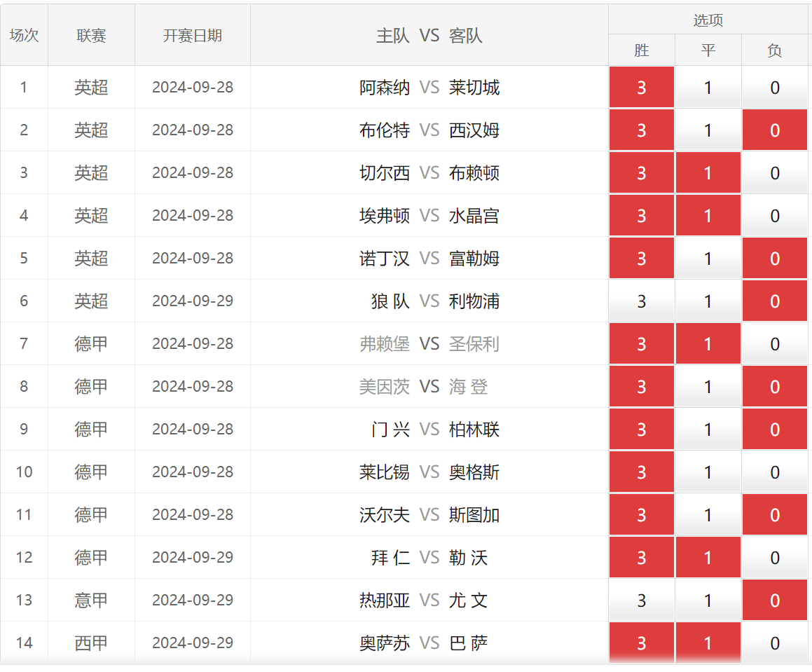Toggle win option 3 for 奥萨苏 VS 巴萨
This screenshot has height=672, width=812.
click(x=642, y=643)
